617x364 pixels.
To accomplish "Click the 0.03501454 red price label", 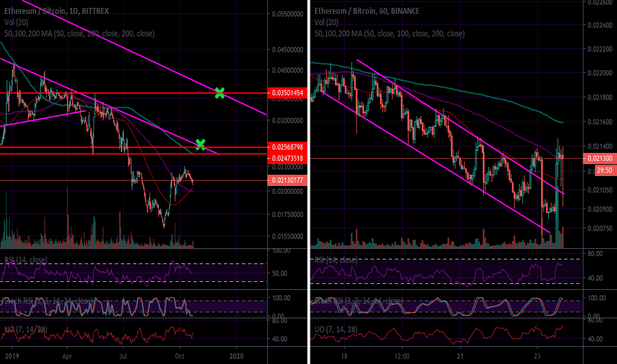I will [x=287, y=93].
